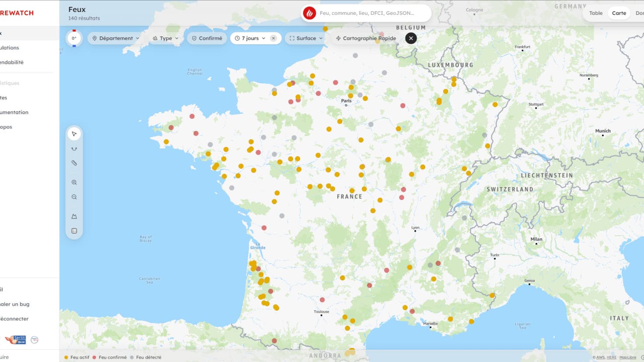This screenshot has width=644, height=362.
Task: Expand the Type filter dropdown
Action: [x=166, y=38]
